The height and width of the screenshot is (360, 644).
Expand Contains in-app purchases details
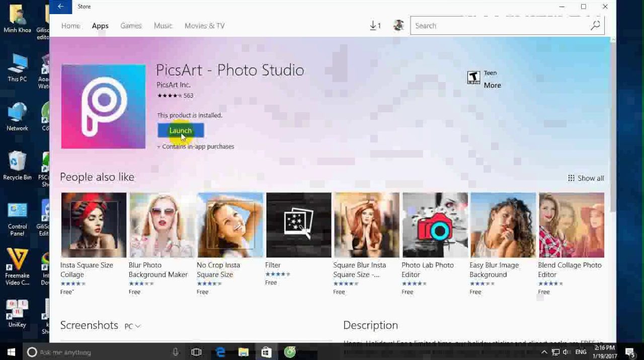click(x=196, y=147)
